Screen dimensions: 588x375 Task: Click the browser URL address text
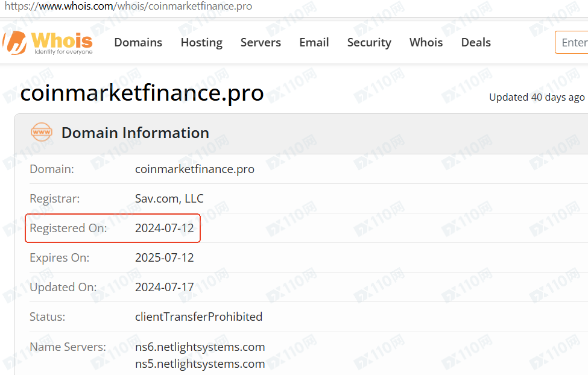pos(128,7)
